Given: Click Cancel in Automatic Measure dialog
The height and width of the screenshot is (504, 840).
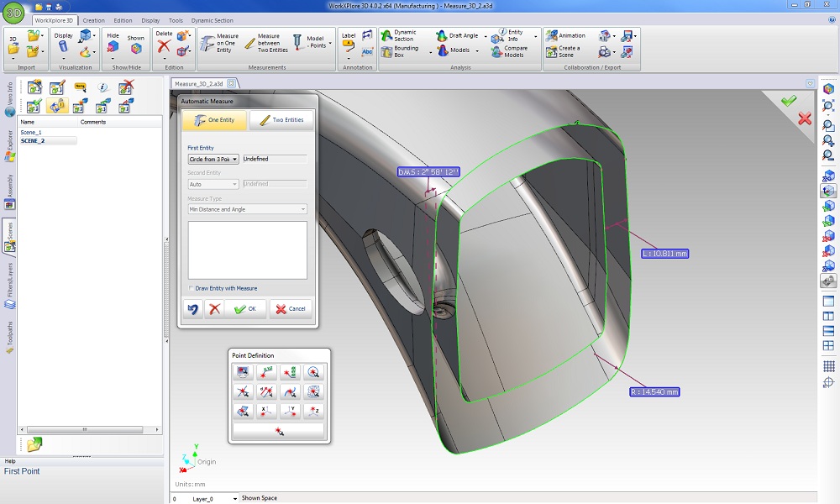Looking at the screenshot, I should click(x=290, y=308).
